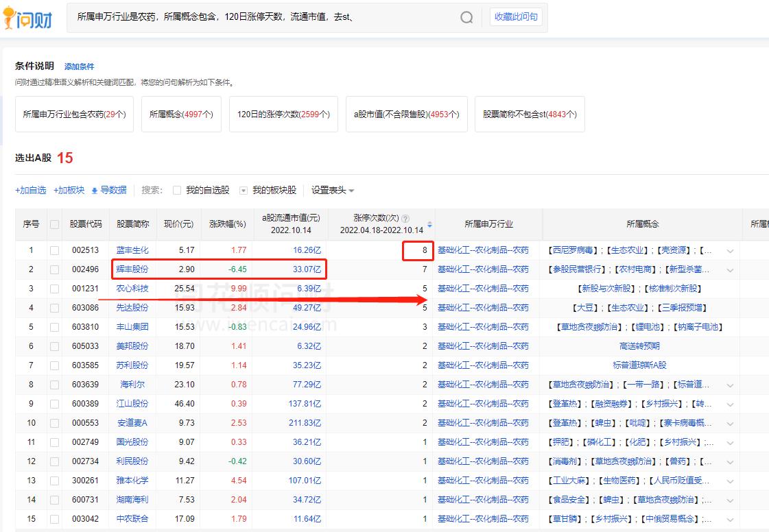Viewport: 769px width, 532px height.
Task: Expand concepts for 江山股份 row
Action: click(x=731, y=404)
